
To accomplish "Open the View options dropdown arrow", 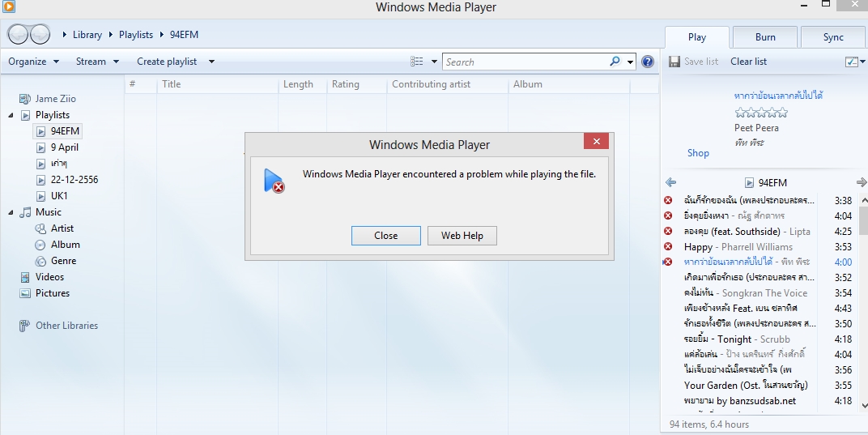I will [x=434, y=62].
